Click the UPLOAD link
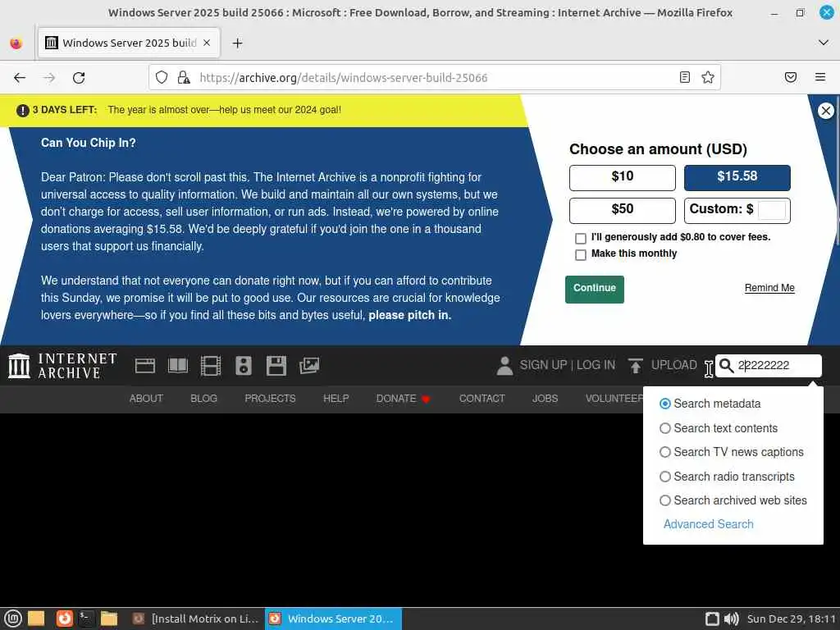840x630 pixels. (674, 365)
